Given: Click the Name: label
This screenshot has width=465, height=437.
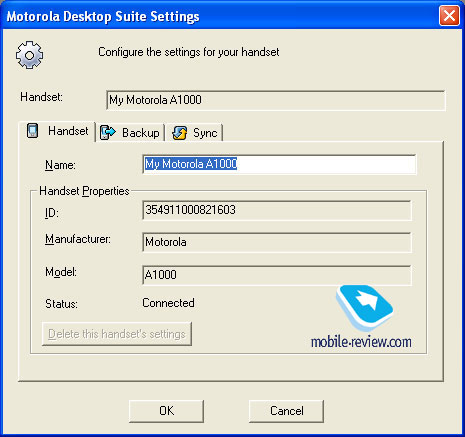Looking at the screenshot, I should coord(60,165).
